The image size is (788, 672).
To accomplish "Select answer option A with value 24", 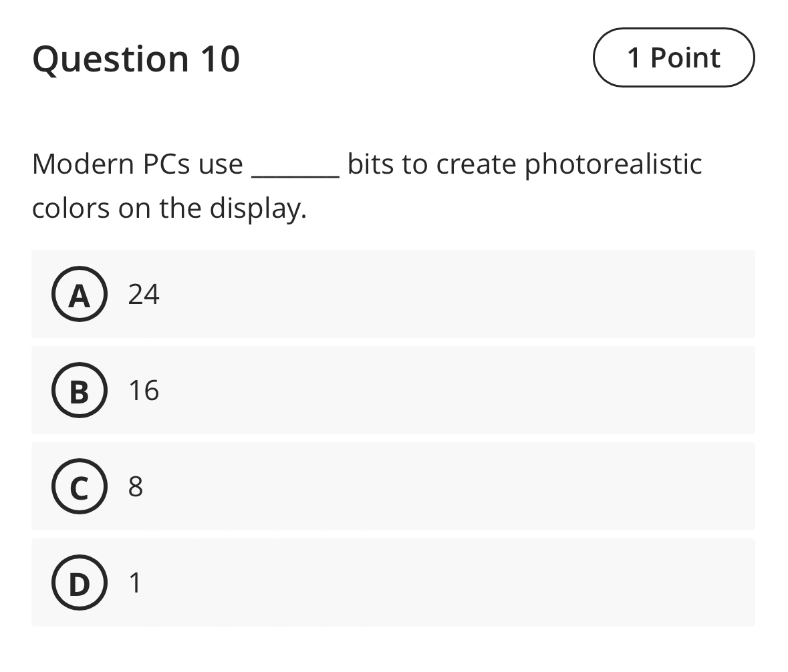I will click(x=393, y=294).
